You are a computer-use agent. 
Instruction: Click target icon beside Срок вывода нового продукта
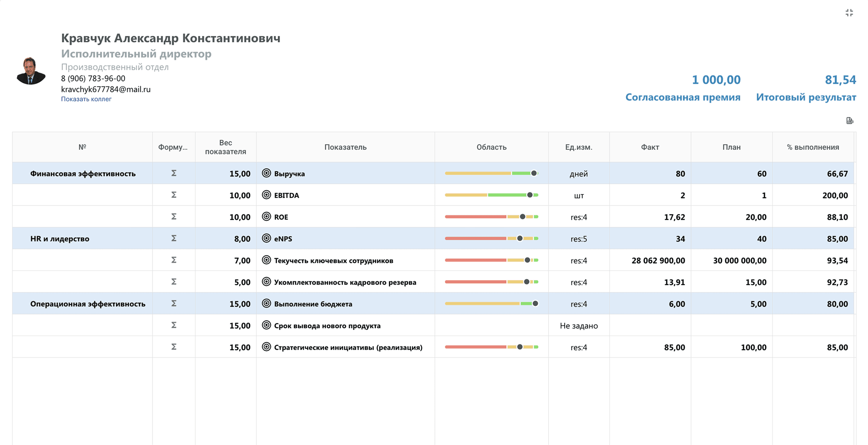coord(266,325)
